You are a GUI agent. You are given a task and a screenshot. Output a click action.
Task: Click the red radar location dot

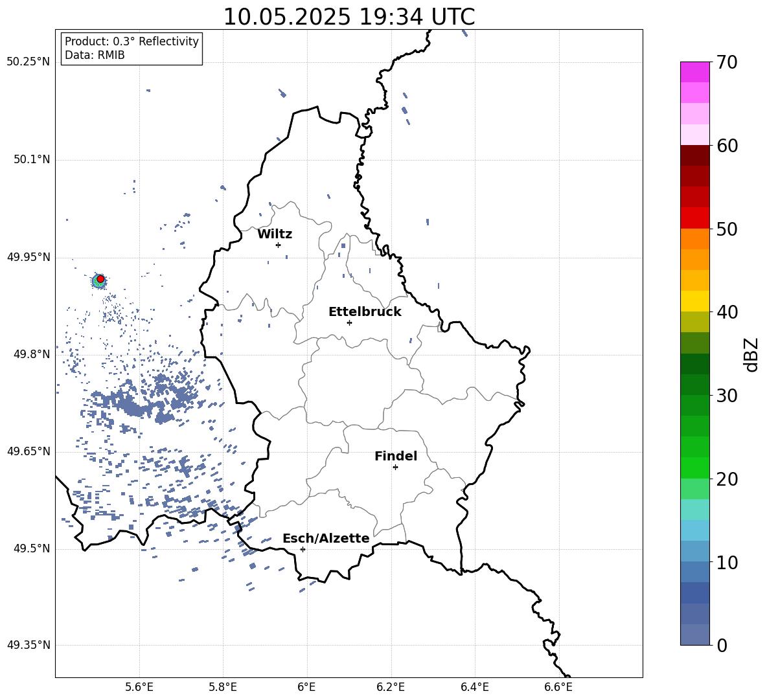pos(100,279)
